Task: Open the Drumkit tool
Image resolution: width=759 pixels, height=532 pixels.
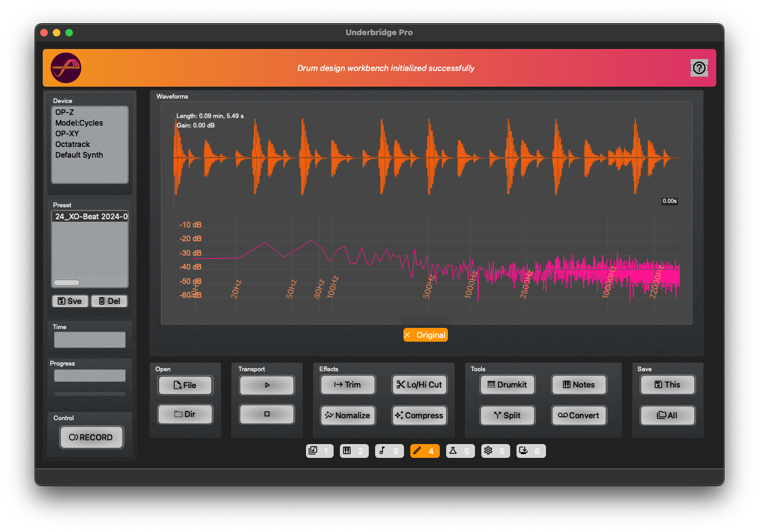Action: (x=507, y=384)
